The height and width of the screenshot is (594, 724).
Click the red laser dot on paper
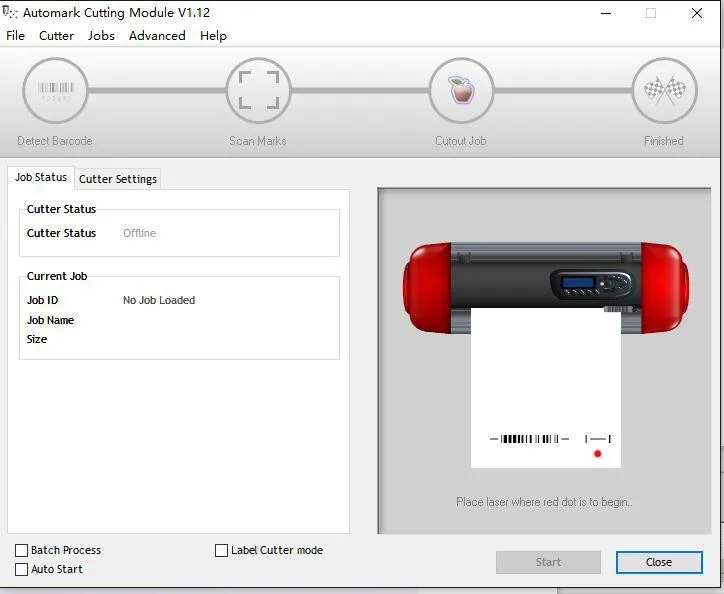coord(597,454)
